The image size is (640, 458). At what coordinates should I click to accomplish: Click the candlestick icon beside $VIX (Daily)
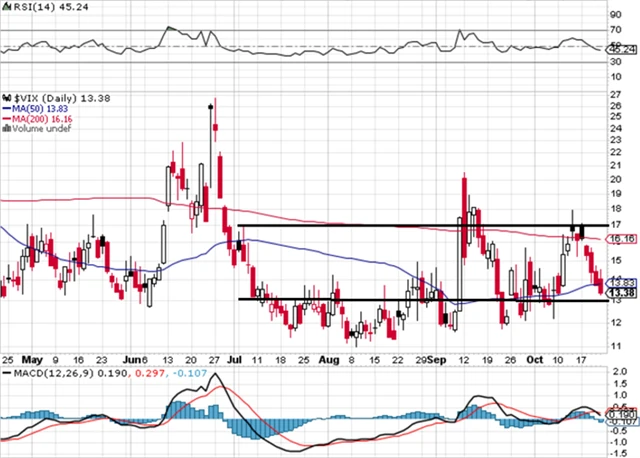(x=6, y=96)
